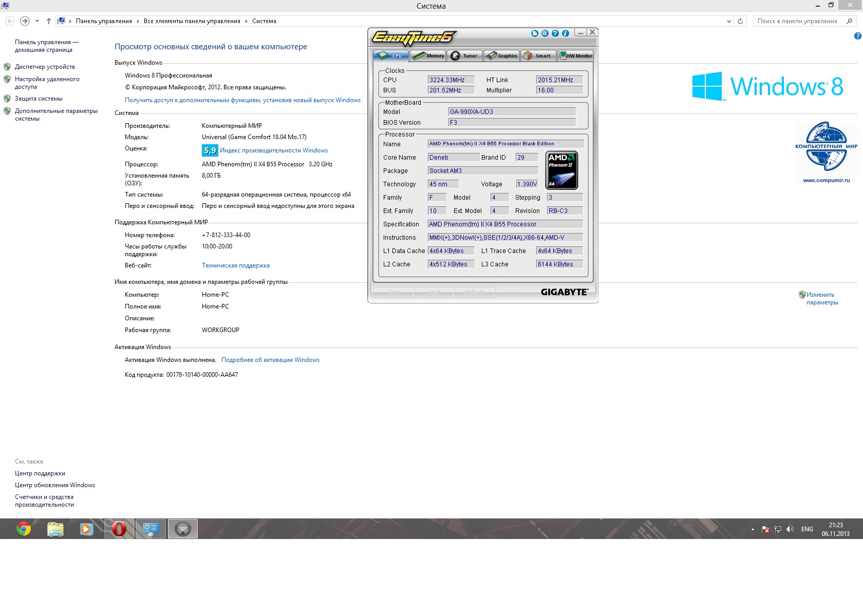The height and width of the screenshot is (616, 863).
Task: Click Изменить параметры link
Action: 822,299
